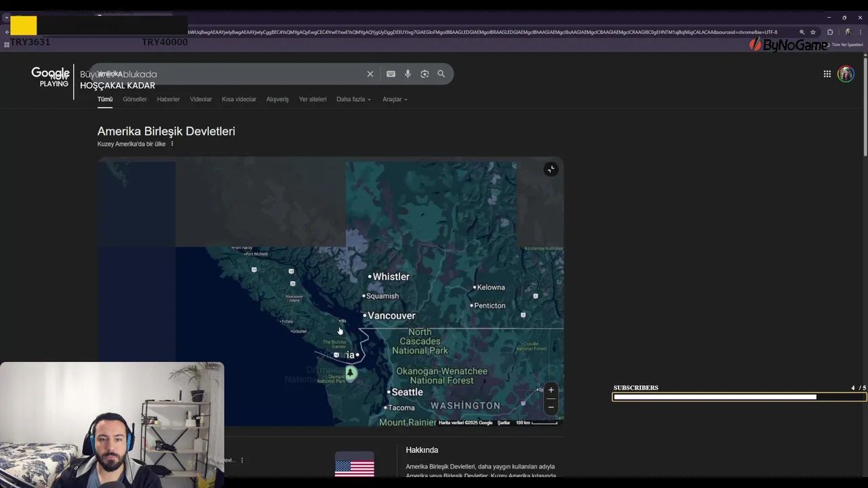
Task: Click Penticton label on the map
Action: (490, 306)
